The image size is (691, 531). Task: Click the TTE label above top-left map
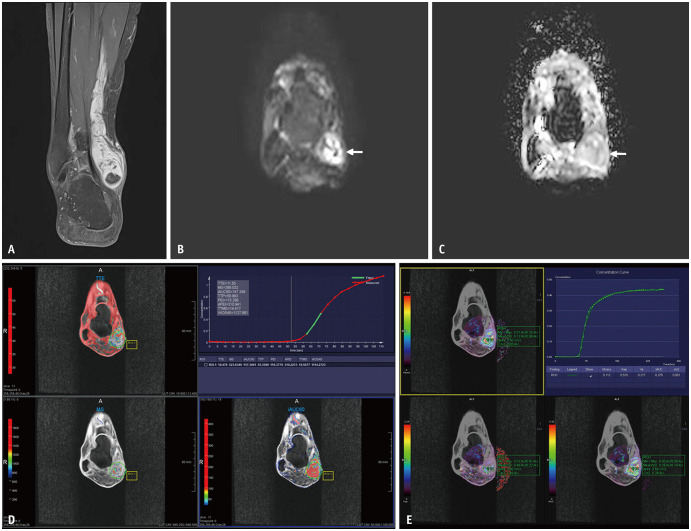pyautogui.click(x=100, y=278)
